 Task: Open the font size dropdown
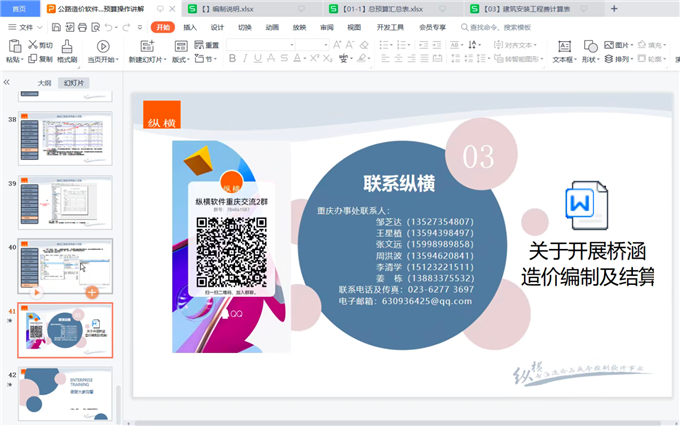326,45
